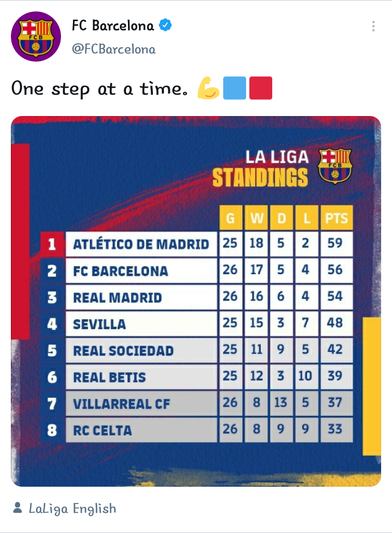Screen dimensions: 392x533
Task: Click the G column header
Action: pos(231,217)
